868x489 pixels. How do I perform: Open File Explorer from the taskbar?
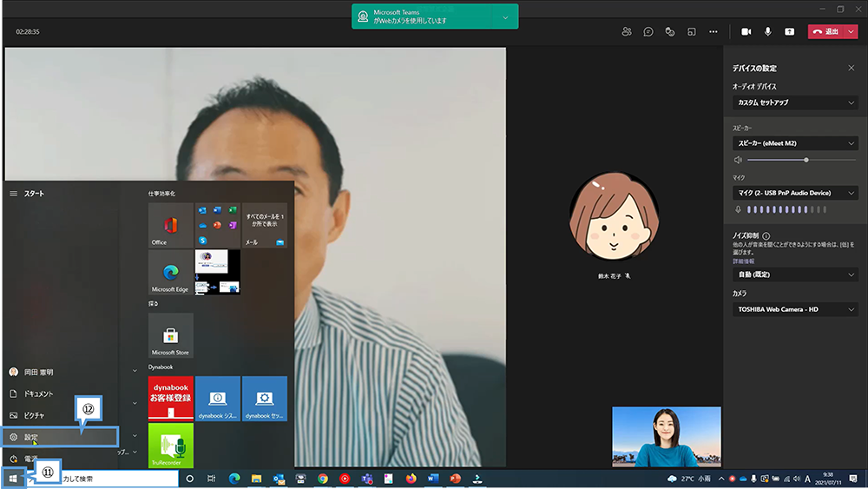click(256, 479)
